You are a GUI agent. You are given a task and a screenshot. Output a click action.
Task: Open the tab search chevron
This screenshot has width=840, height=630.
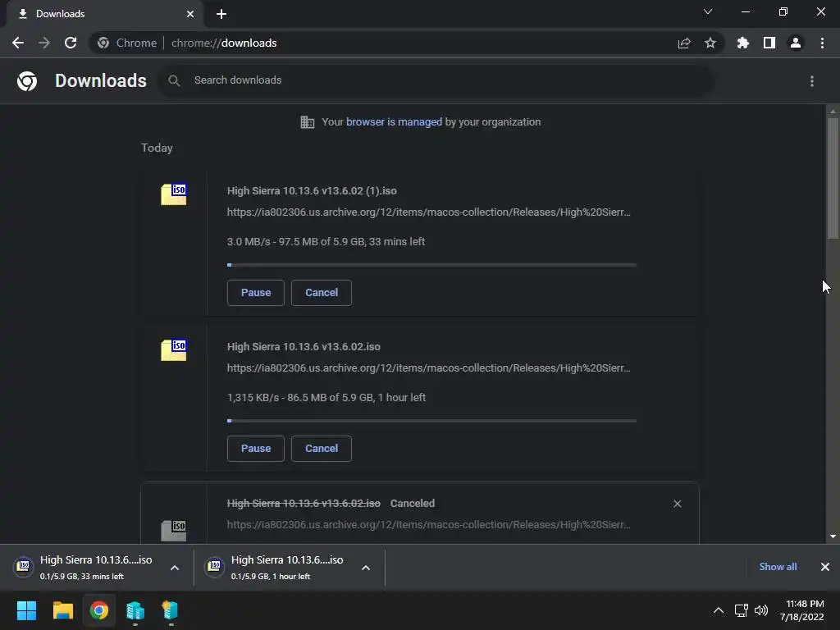click(x=708, y=11)
